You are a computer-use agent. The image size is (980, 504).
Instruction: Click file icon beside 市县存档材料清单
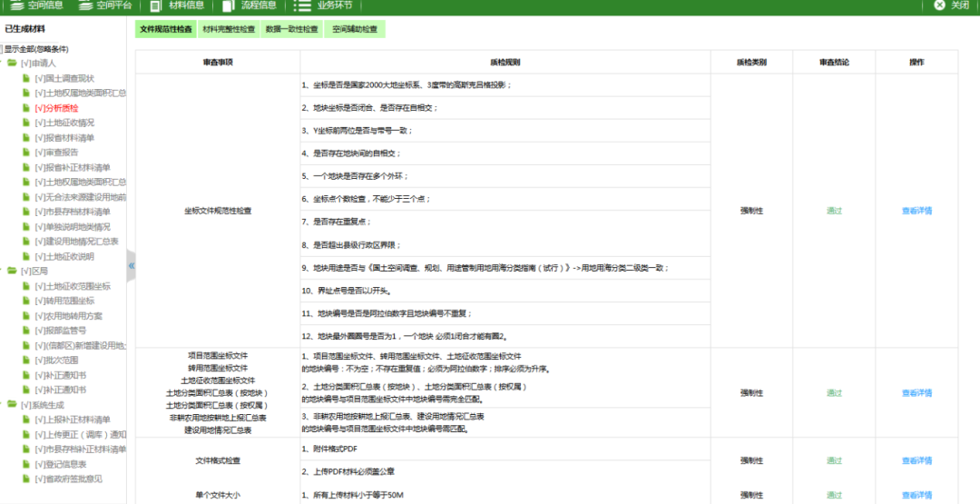26,212
